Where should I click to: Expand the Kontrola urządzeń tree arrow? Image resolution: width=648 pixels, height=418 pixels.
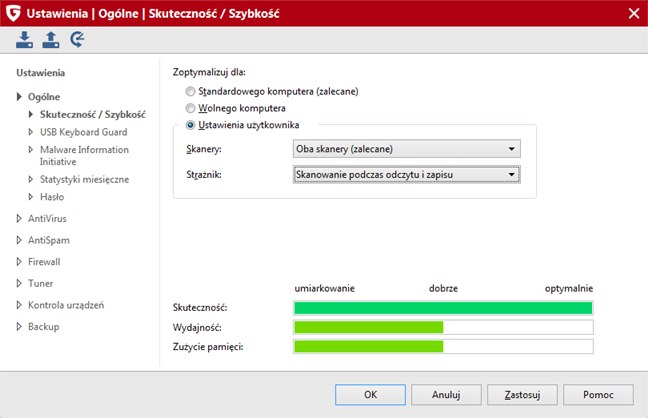pos(19,305)
